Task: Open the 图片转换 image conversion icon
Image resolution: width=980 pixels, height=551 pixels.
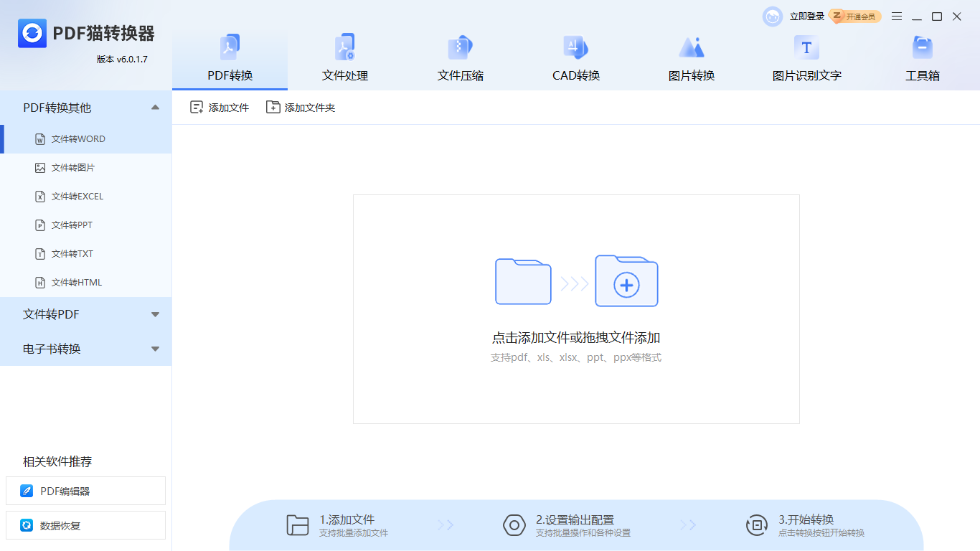Action: pyautogui.click(x=691, y=57)
